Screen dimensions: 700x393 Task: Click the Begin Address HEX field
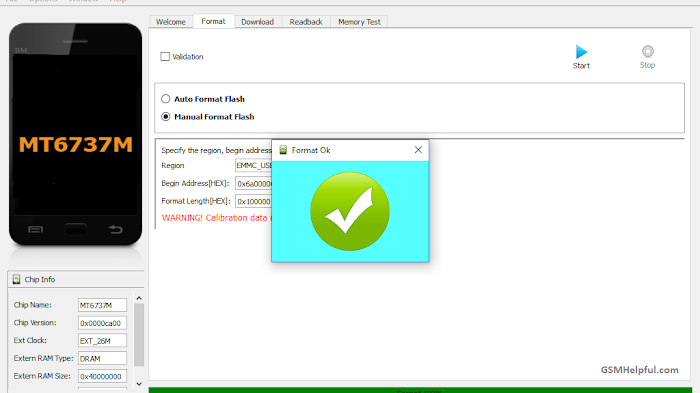[x=254, y=184]
